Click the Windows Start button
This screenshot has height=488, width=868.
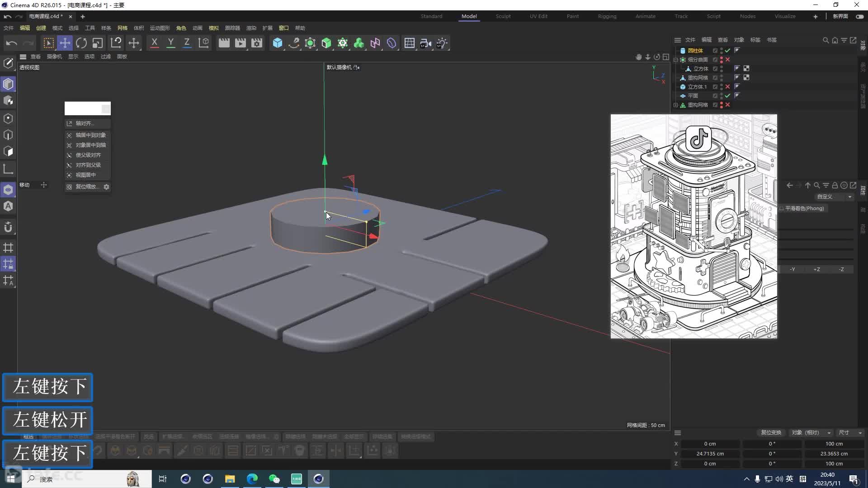click(11, 479)
